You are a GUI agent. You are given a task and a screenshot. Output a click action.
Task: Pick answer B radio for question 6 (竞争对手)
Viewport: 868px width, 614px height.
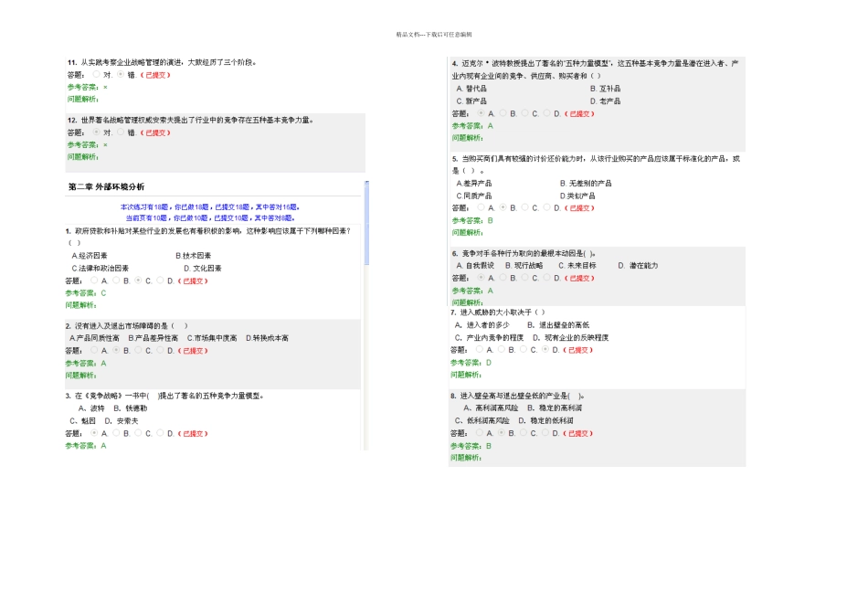click(x=503, y=278)
